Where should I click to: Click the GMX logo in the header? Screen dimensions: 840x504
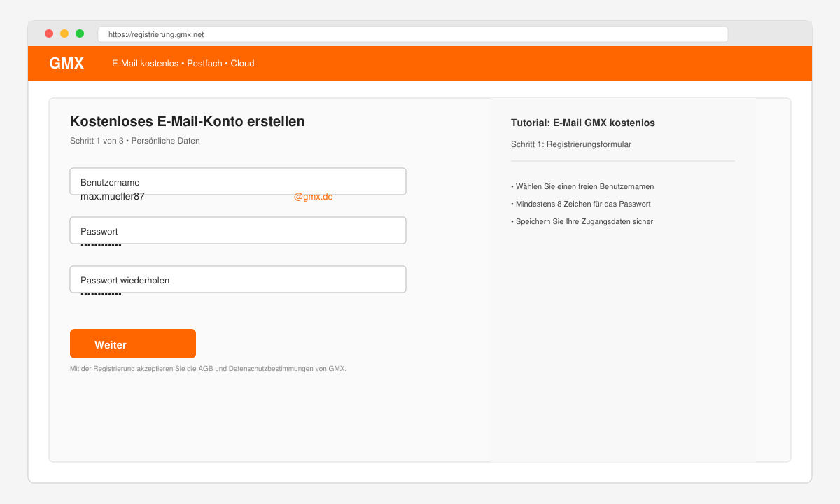pos(66,64)
